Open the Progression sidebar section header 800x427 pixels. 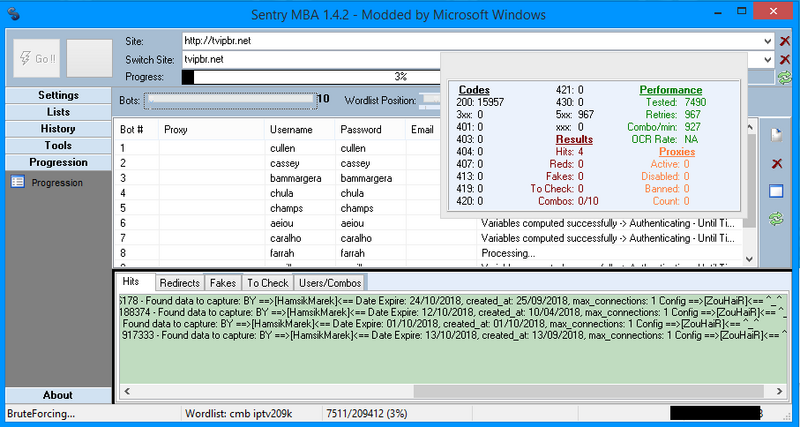click(58, 163)
